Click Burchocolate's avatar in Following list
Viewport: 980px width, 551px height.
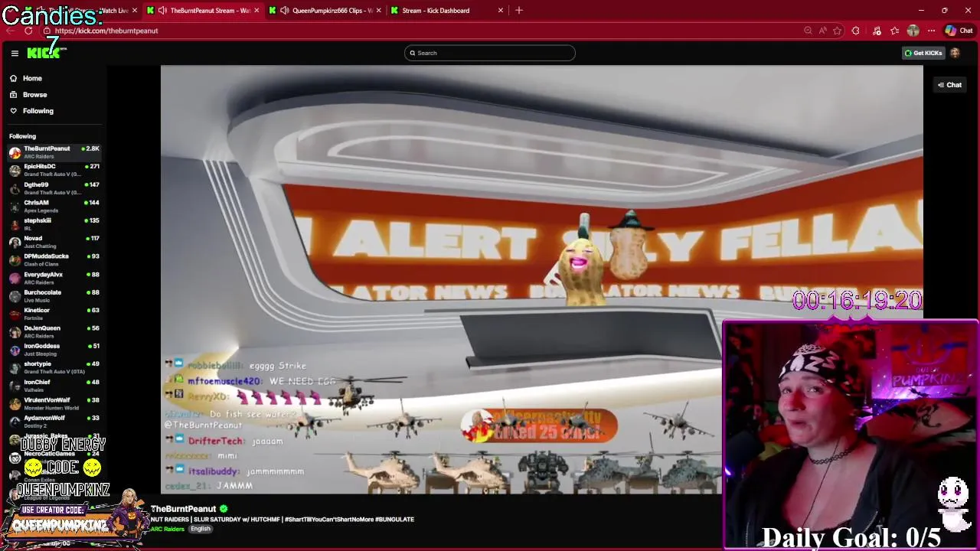[15, 296]
